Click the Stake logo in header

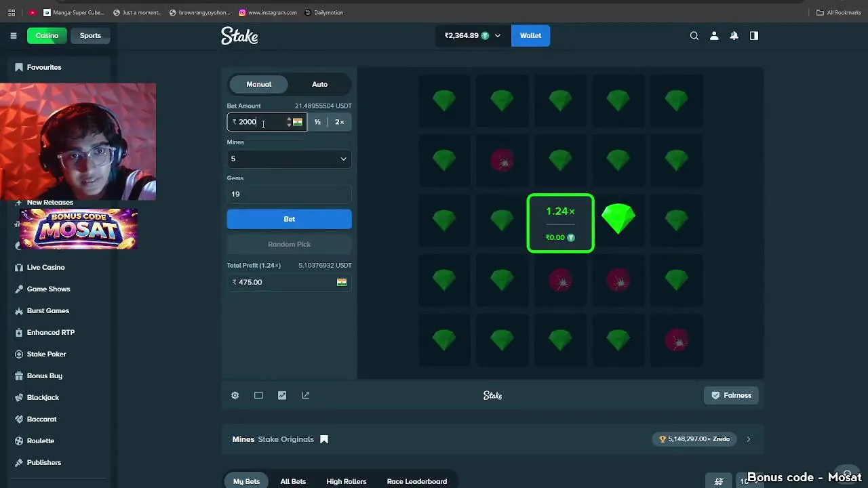click(239, 36)
